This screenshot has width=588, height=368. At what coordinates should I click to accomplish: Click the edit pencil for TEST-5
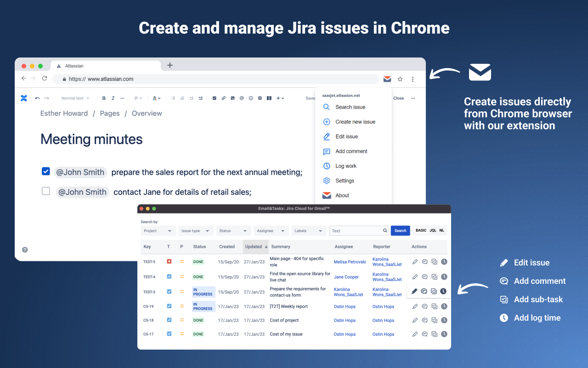(x=415, y=262)
